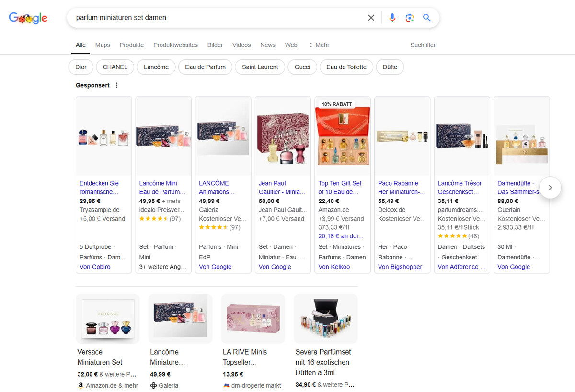
Task: Open the Jean Paul Gaultier gift set image
Action: (283, 136)
